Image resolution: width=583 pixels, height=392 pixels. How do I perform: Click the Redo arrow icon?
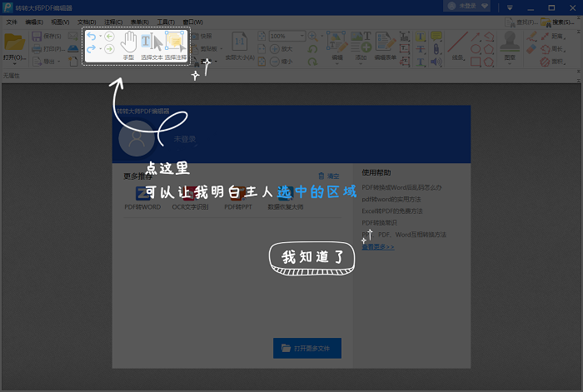(x=91, y=49)
